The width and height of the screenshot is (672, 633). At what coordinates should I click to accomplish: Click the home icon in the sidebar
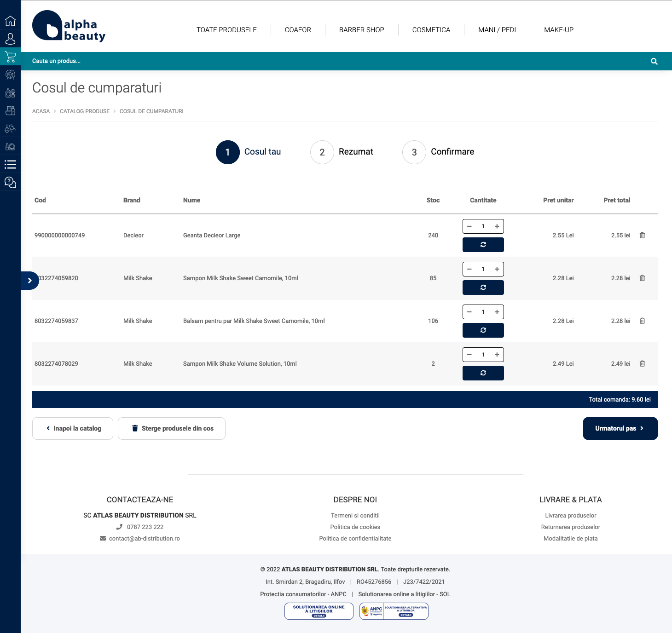pyautogui.click(x=10, y=21)
